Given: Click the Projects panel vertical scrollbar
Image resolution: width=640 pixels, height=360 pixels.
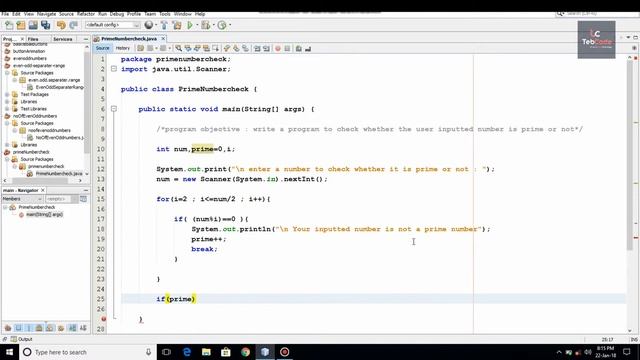Looking at the screenshot, I should 87,102.
